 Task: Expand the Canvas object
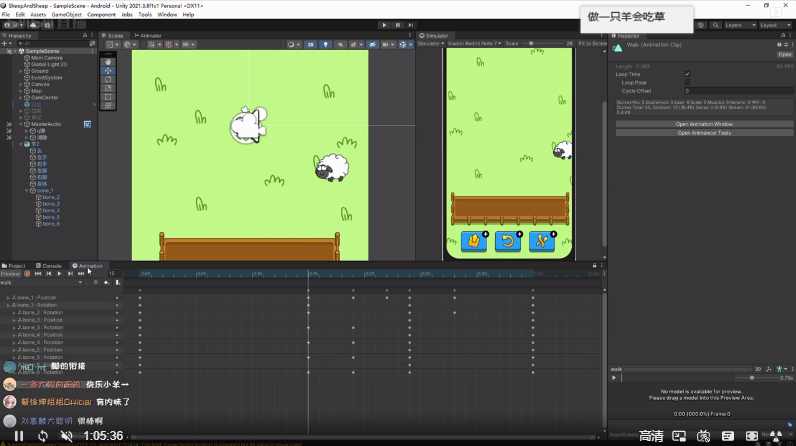pos(21,84)
